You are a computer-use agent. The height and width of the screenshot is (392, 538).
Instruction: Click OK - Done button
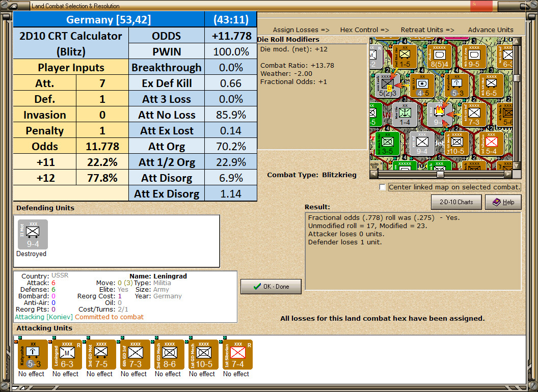pyautogui.click(x=271, y=287)
